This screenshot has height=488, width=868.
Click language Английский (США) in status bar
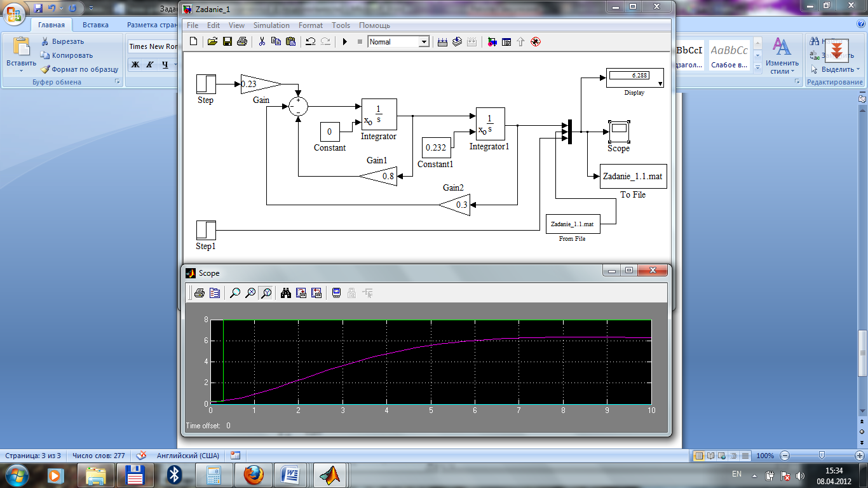click(x=188, y=456)
